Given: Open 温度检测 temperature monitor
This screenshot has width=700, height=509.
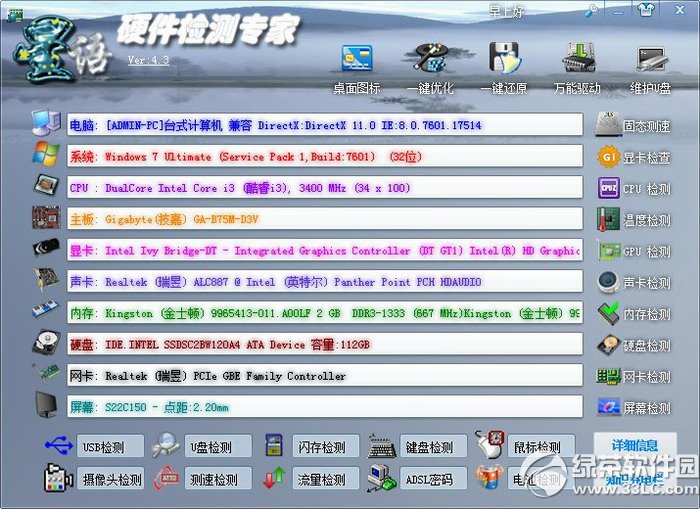Looking at the screenshot, I should [633, 220].
